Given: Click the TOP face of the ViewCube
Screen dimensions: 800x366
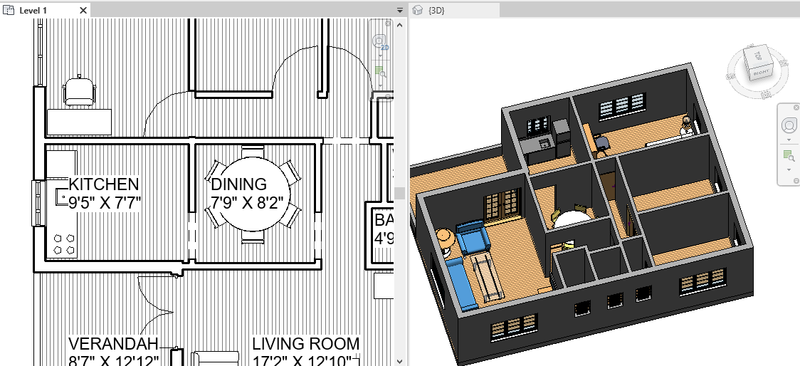Looking at the screenshot, I should coord(759,55).
